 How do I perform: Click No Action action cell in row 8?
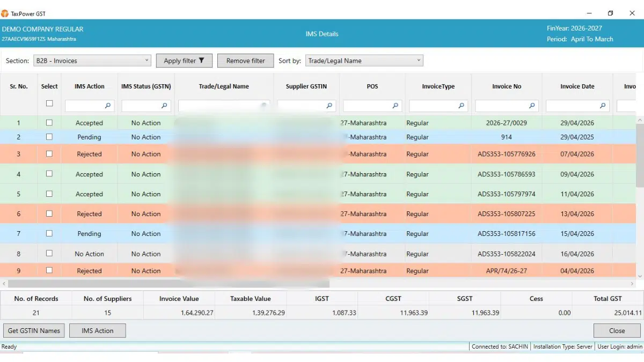pos(90,254)
